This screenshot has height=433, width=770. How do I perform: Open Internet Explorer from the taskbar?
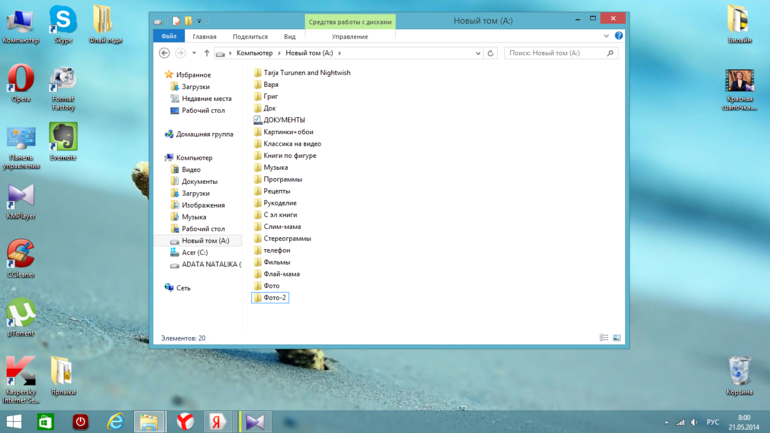115,422
